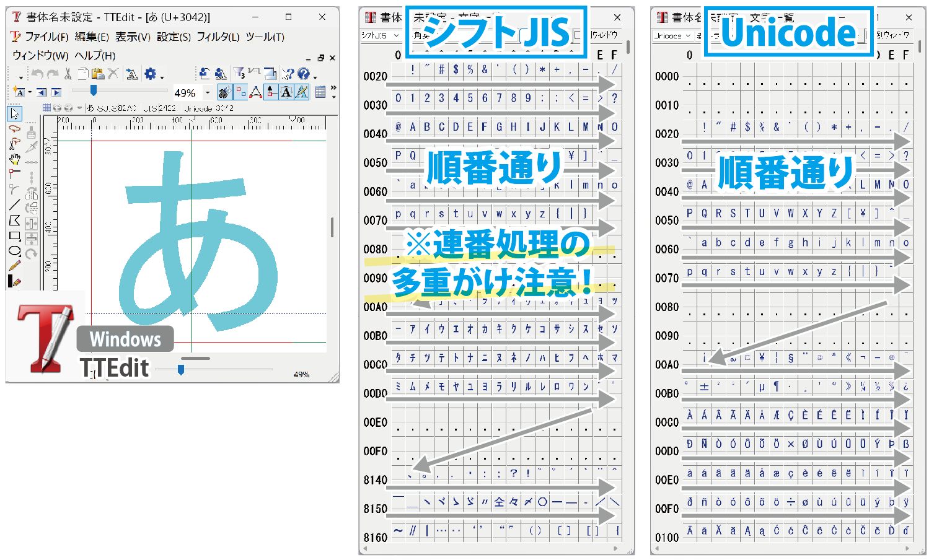Open the 表示(V) menu
The width and height of the screenshot is (934, 560).
133,37
